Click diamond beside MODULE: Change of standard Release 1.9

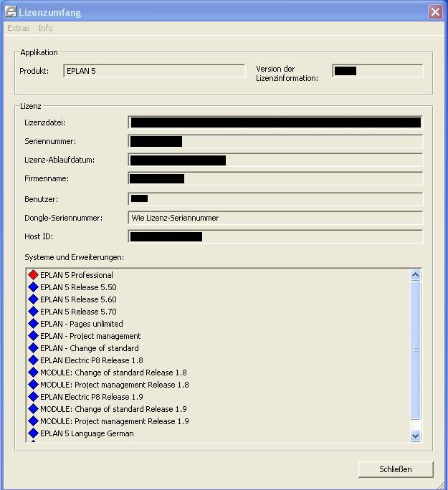click(x=33, y=409)
